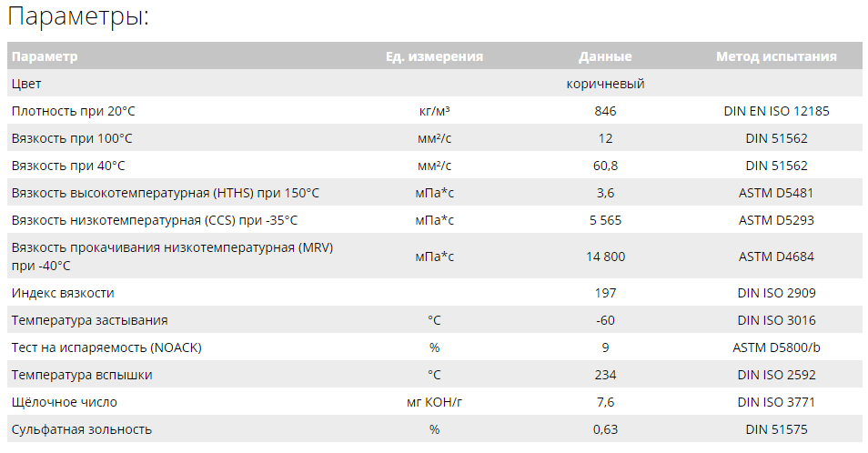The image size is (868, 453).
Task: Click the flash point value 234
Action: coord(605,375)
